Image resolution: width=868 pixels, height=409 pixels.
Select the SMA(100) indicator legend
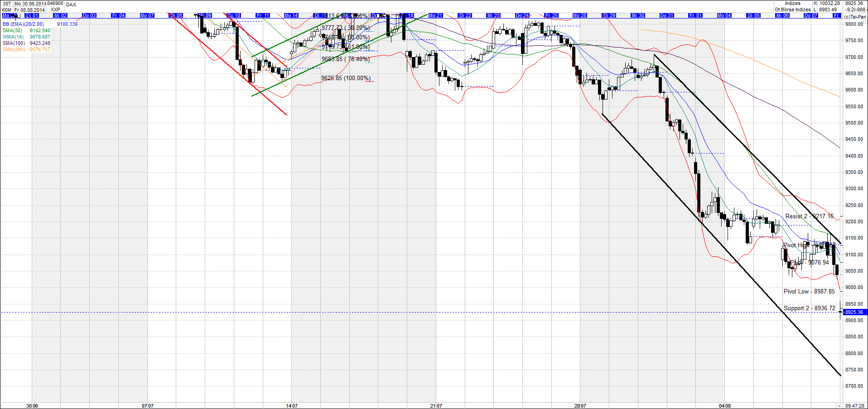pyautogui.click(x=14, y=43)
